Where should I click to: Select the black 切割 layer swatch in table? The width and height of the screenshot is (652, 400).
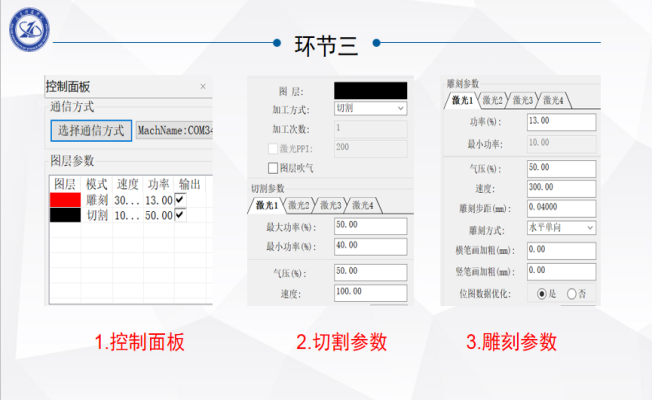click(65, 215)
